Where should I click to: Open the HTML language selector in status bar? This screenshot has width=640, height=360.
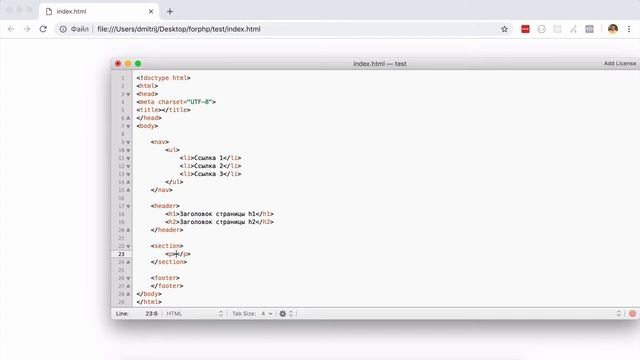[x=195, y=313]
